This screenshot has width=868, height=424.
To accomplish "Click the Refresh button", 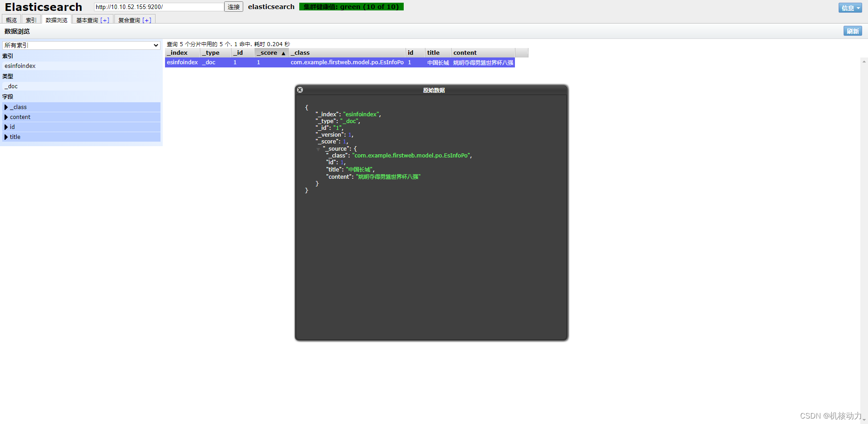I will [x=853, y=31].
